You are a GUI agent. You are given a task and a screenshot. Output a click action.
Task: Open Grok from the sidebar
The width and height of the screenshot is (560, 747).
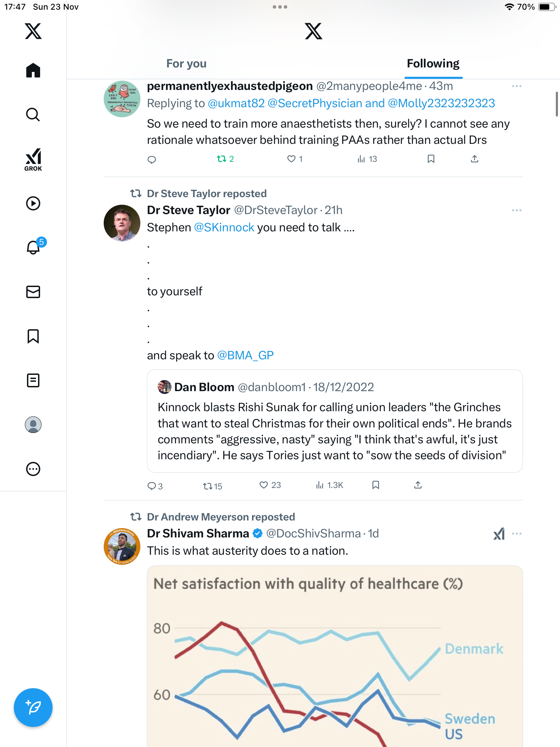point(33,159)
